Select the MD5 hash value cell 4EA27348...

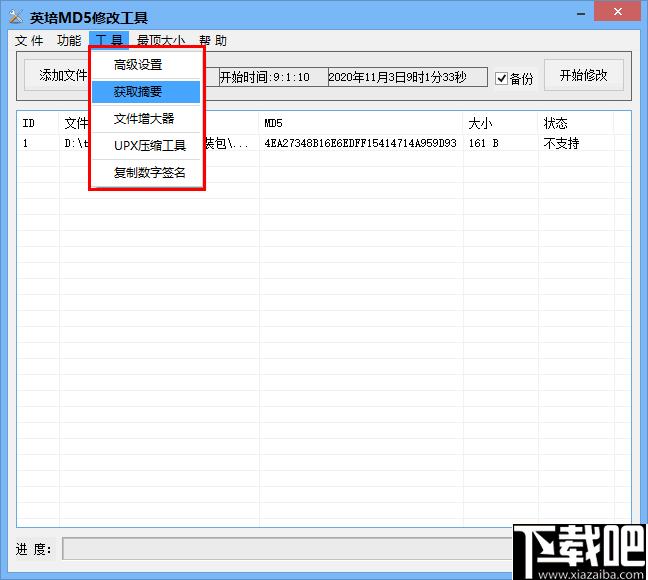point(360,143)
